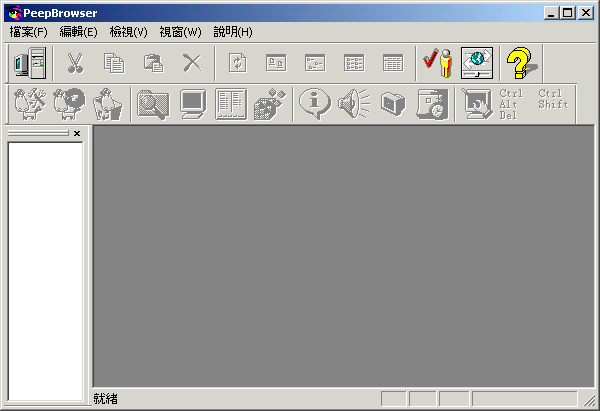
Task: Click the globe monitor icon
Action: [477, 63]
